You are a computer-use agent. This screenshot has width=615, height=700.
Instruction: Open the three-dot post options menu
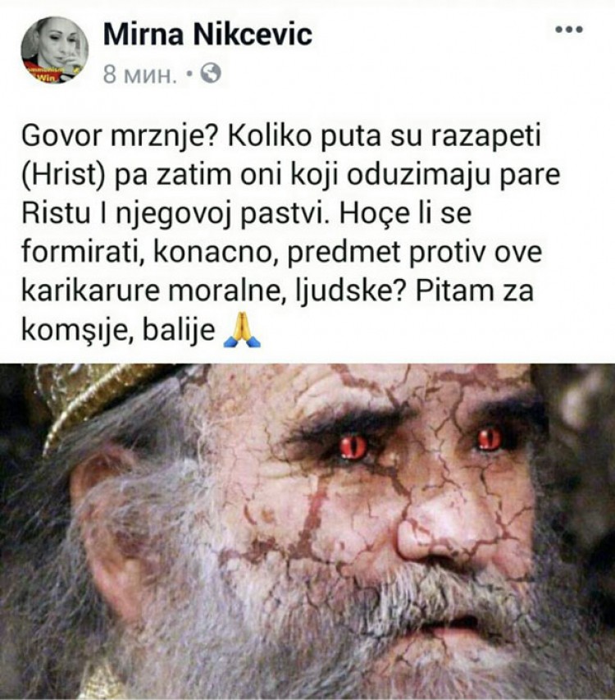[569, 30]
